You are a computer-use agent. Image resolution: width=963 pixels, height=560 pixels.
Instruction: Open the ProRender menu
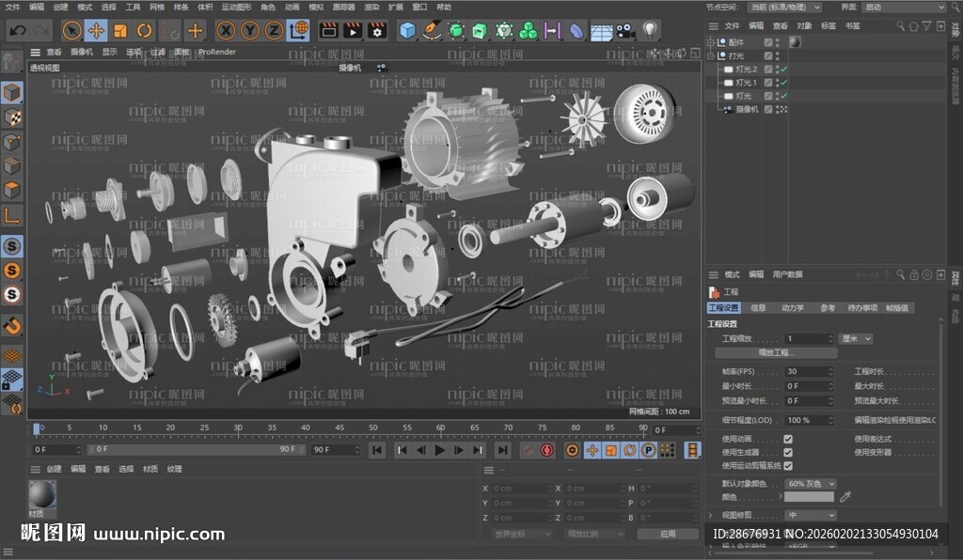[219, 52]
